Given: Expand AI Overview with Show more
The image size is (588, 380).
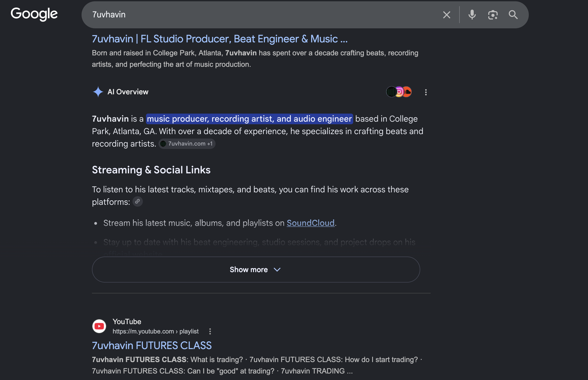Looking at the screenshot, I should pyautogui.click(x=256, y=270).
